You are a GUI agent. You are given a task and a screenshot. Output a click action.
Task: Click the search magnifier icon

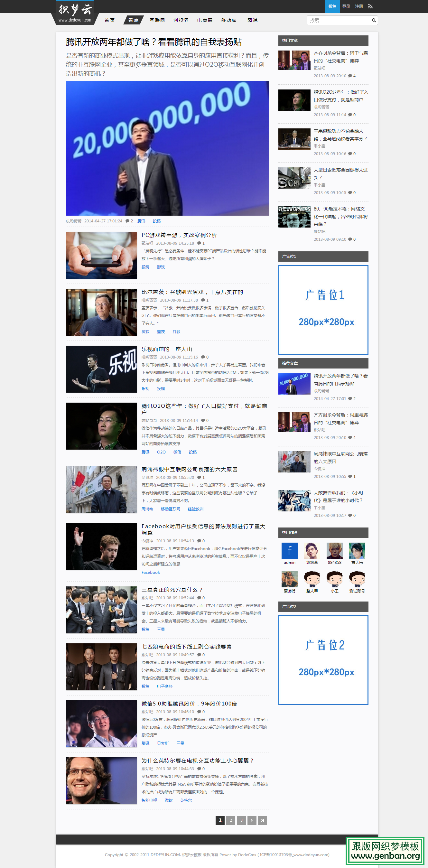[x=373, y=21]
